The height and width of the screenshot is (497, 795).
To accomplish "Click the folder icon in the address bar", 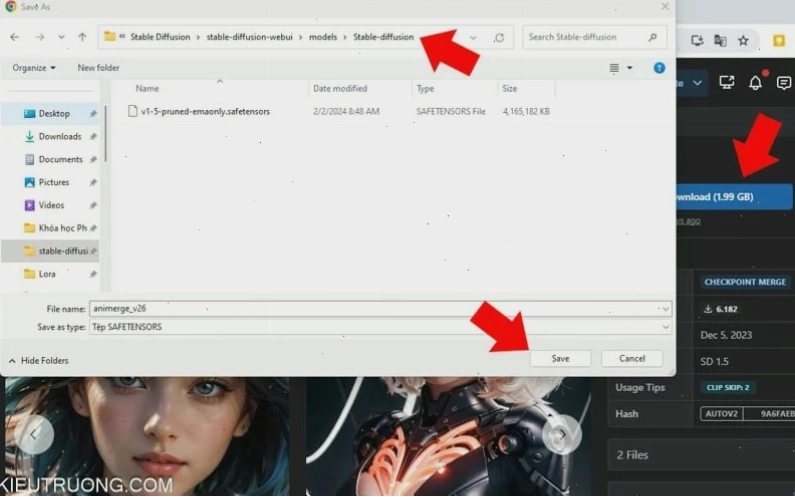I will (x=110, y=37).
